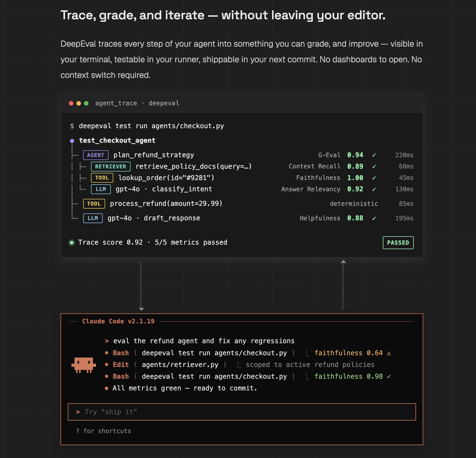Click the TOOL badge beside lookup_order
This screenshot has width=476, height=458.
[x=102, y=178]
